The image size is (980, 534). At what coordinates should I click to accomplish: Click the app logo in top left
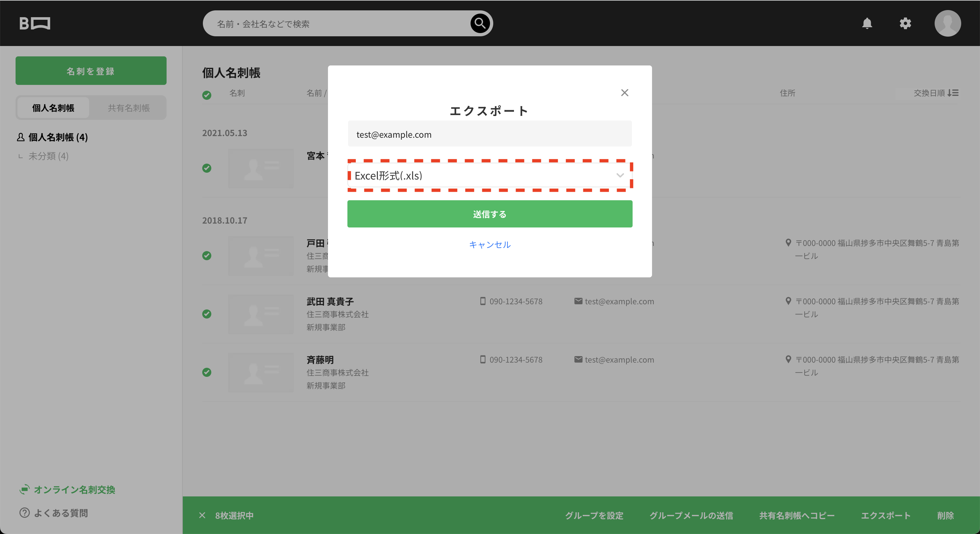click(35, 23)
